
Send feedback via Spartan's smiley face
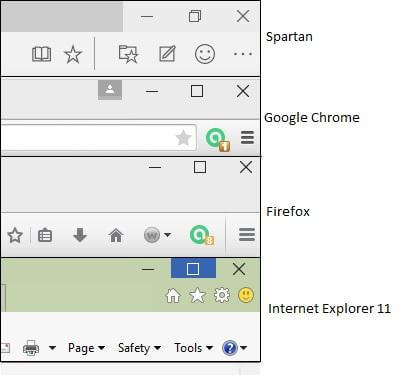205,54
